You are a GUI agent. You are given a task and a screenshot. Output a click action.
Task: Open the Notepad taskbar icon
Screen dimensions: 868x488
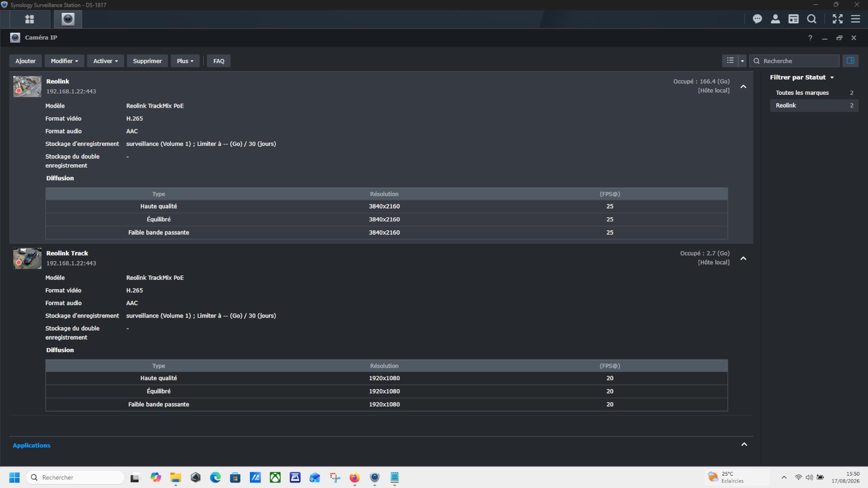click(x=394, y=477)
